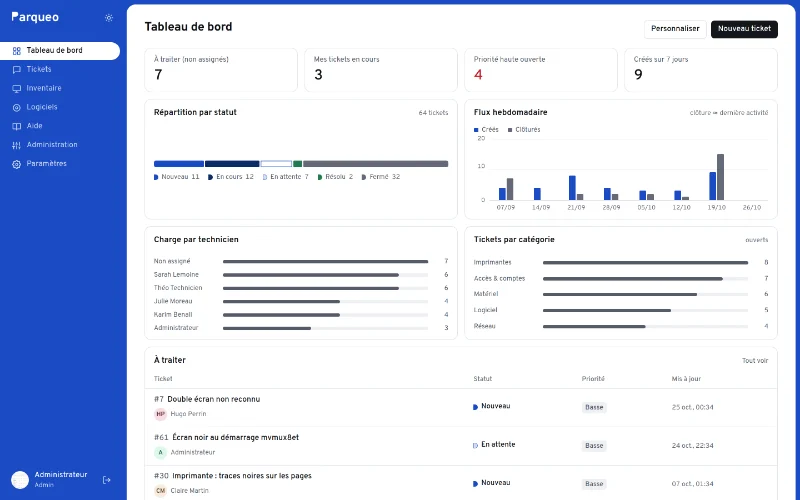
Task: Click the Réseau category row
Action: (x=621, y=326)
